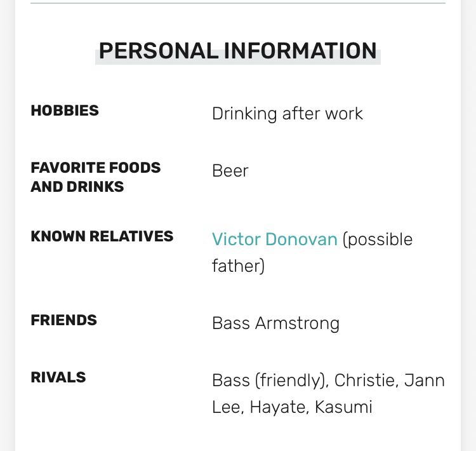The height and width of the screenshot is (451, 476).
Task: Select the Favorite Foods and Drinks label
Action: 95,177
